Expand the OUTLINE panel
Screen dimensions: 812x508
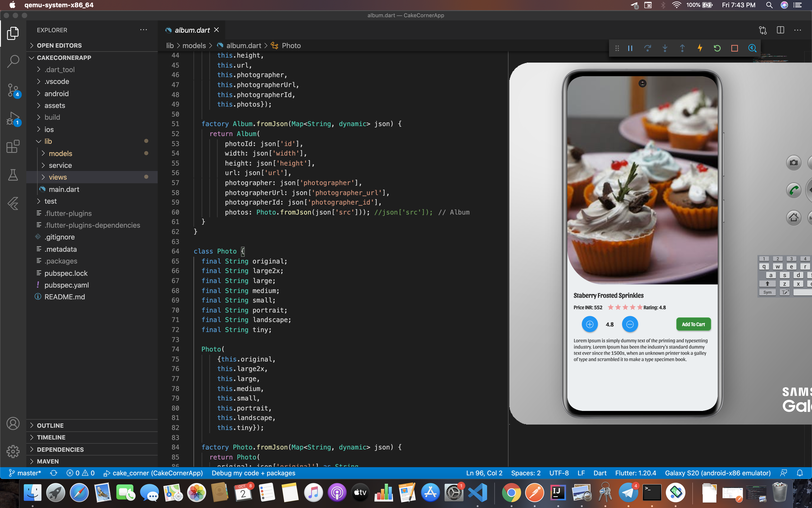[x=92, y=425]
